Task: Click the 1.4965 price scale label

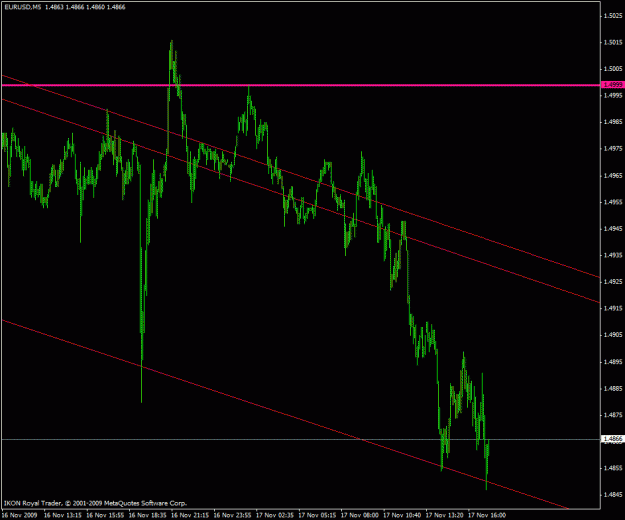Action: click(x=613, y=175)
